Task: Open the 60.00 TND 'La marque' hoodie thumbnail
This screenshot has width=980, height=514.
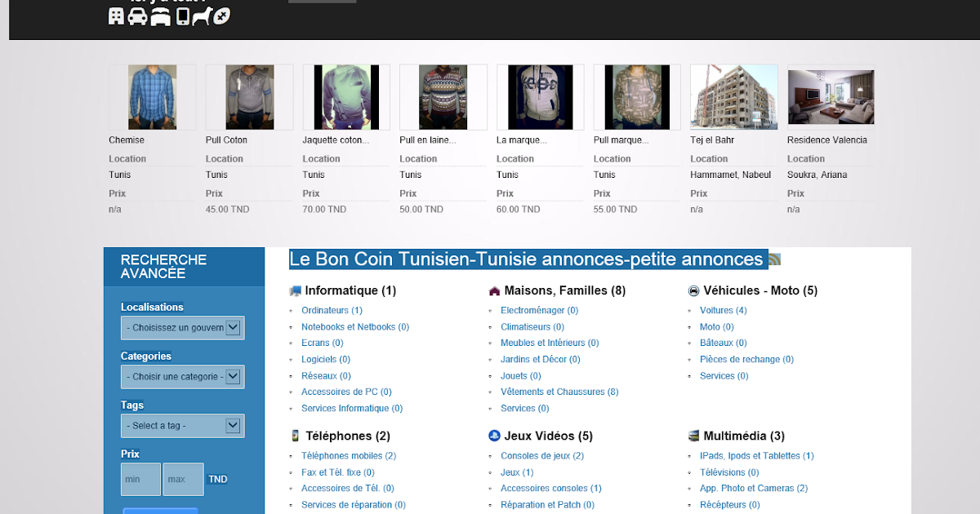Action: pyautogui.click(x=541, y=97)
